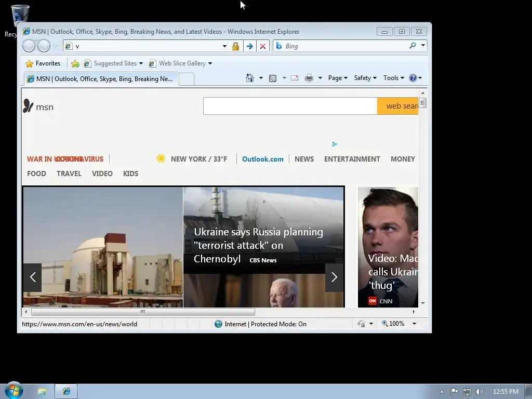Open the search provider dropdown
Image resolution: width=532 pixels, height=399 pixels.
pyautogui.click(x=423, y=45)
